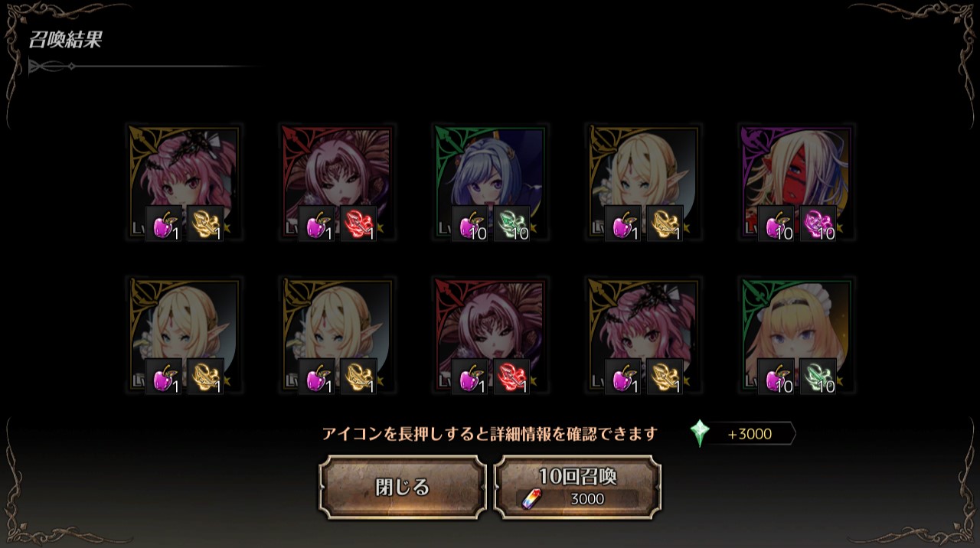Viewport: 980px width, 548px height.
Task: Tap the rainbow crystal cost icon
Action: coord(529,499)
